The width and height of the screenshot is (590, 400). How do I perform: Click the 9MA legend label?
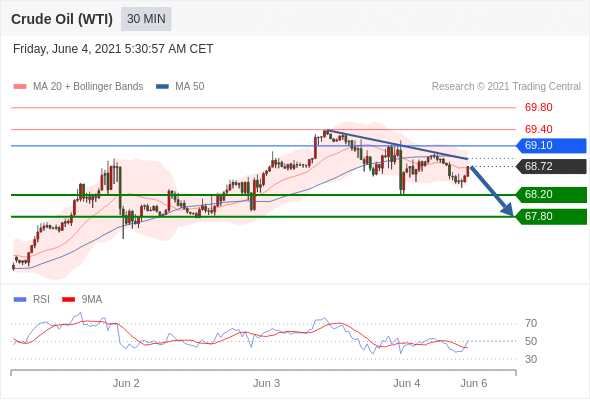(92, 300)
